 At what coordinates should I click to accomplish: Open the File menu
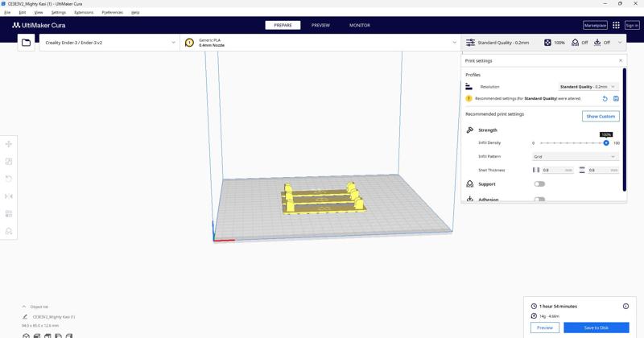(x=7, y=12)
